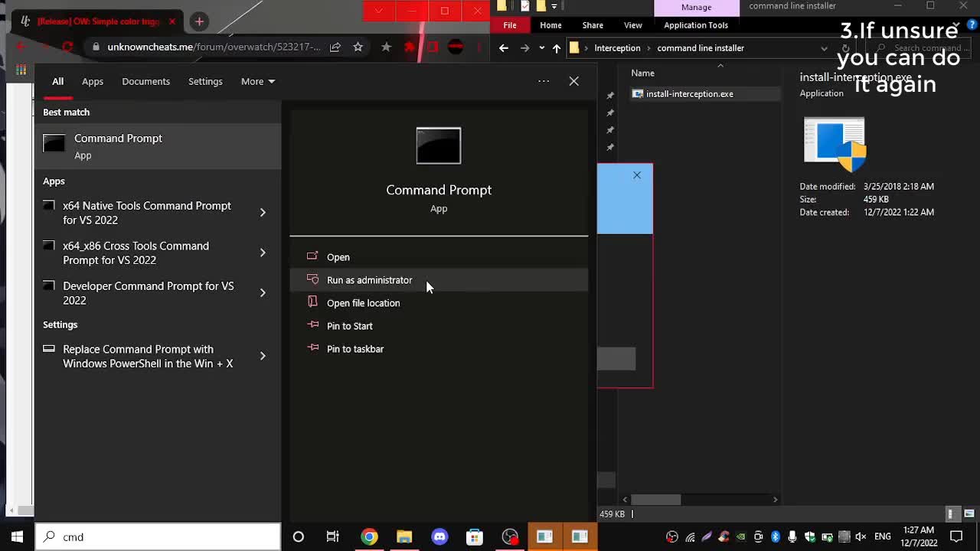Open the View tab in File Explorer

[632, 24]
